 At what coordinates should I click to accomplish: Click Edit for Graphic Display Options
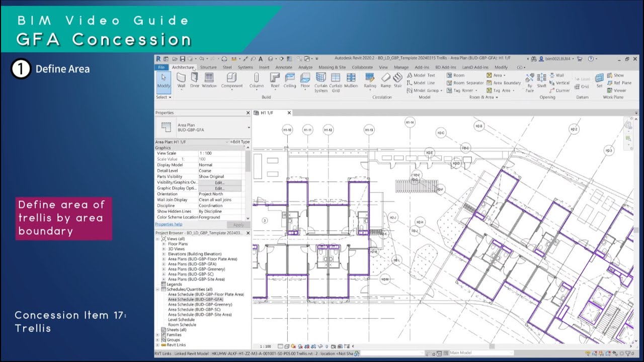tap(219, 188)
